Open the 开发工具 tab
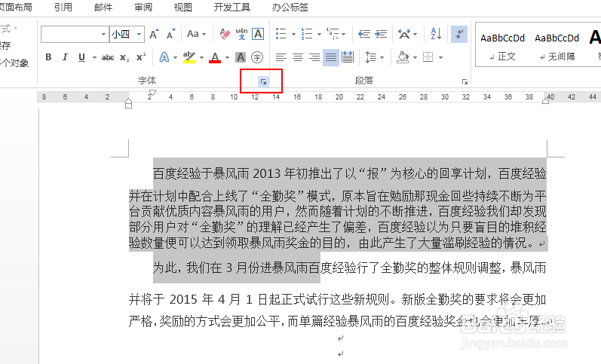The height and width of the screenshot is (364, 601). coord(232,8)
